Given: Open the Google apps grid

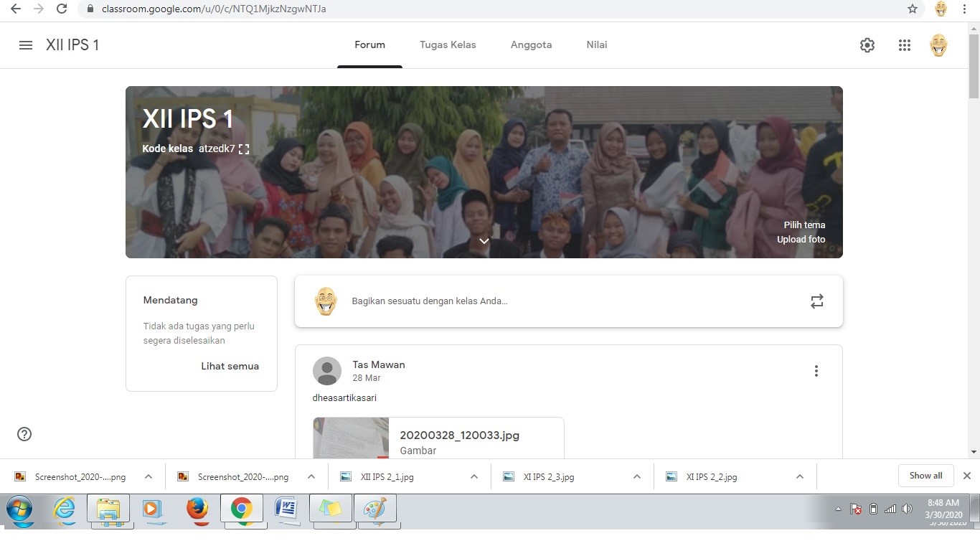Looking at the screenshot, I should coord(904,45).
